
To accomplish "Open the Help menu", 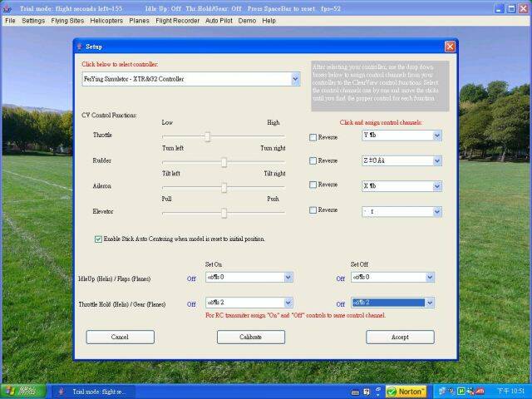I will click(268, 21).
